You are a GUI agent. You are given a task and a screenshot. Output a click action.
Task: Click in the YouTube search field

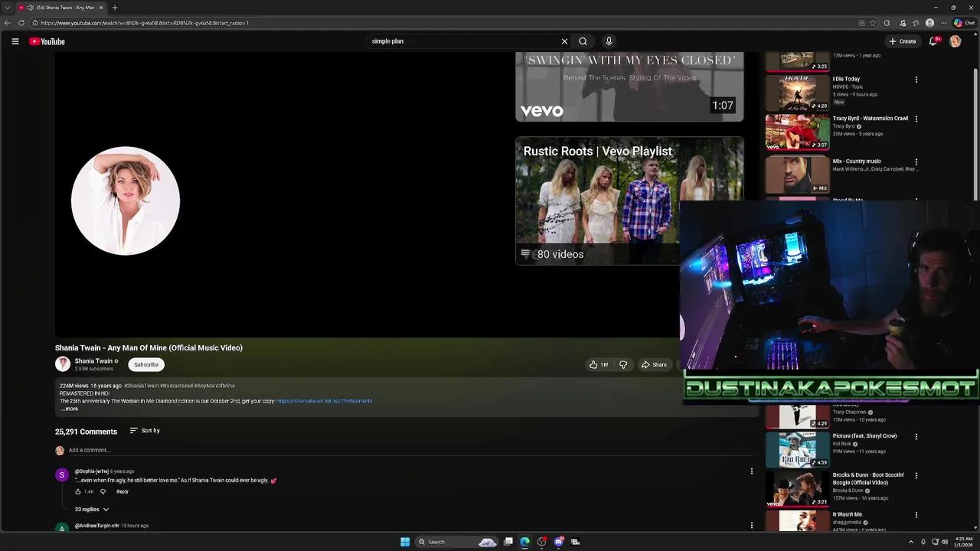[x=463, y=41]
